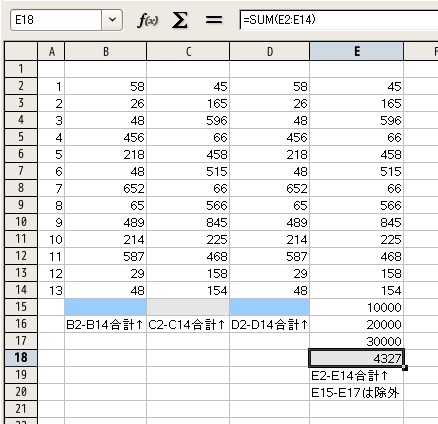Select column E header
Viewport: 438px width, 424px height.
(x=356, y=51)
